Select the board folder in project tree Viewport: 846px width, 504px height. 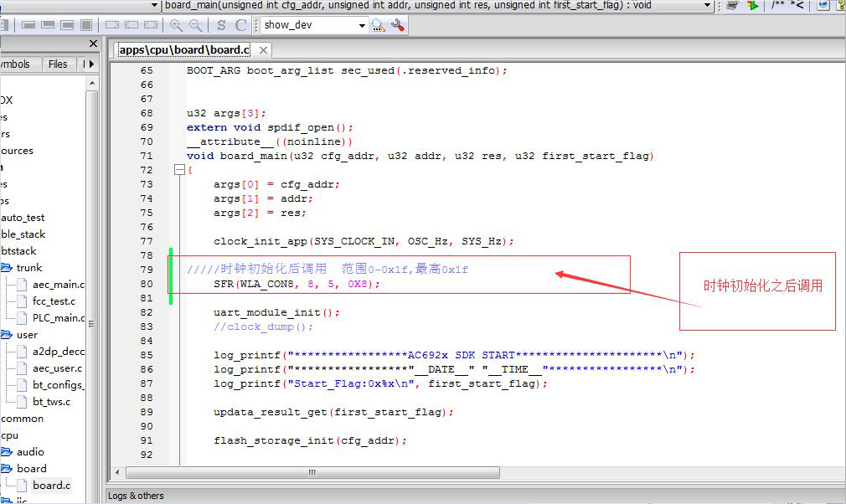pyautogui.click(x=31, y=469)
